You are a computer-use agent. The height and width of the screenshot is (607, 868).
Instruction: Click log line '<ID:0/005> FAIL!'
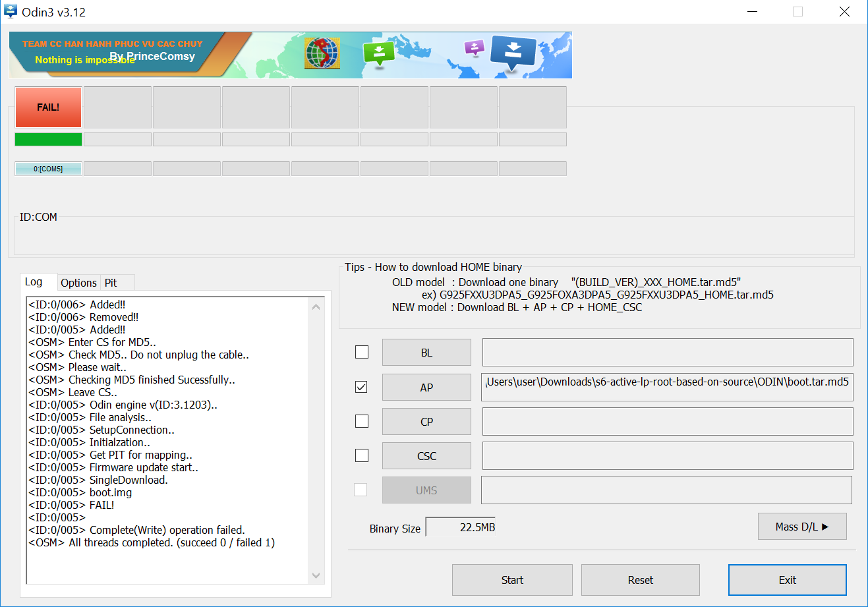coord(71,505)
